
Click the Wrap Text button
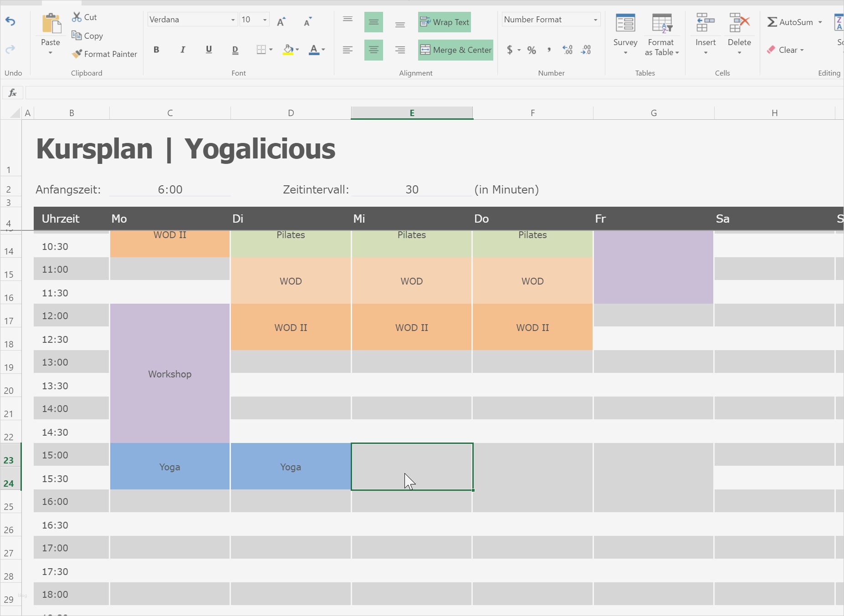pyautogui.click(x=445, y=22)
